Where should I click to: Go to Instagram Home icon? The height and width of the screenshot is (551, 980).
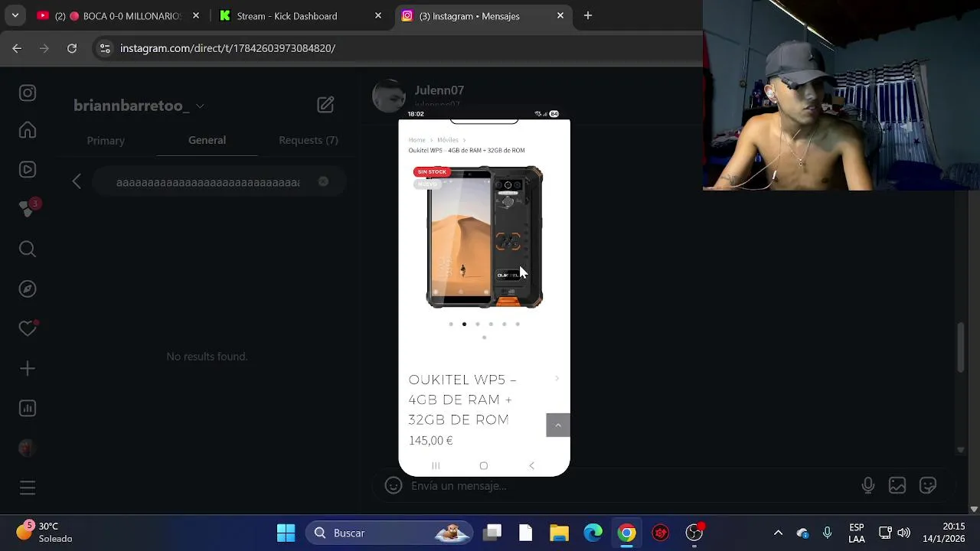28,130
